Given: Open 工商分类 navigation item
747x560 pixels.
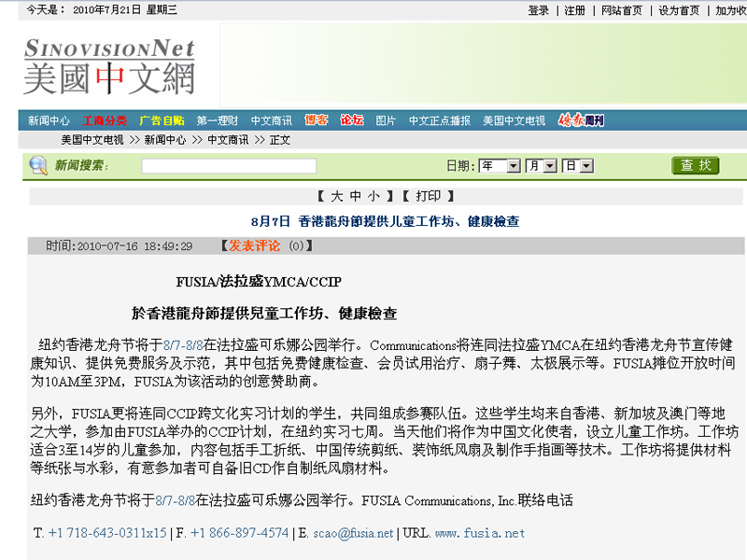Looking at the screenshot, I should click(105, 121).
